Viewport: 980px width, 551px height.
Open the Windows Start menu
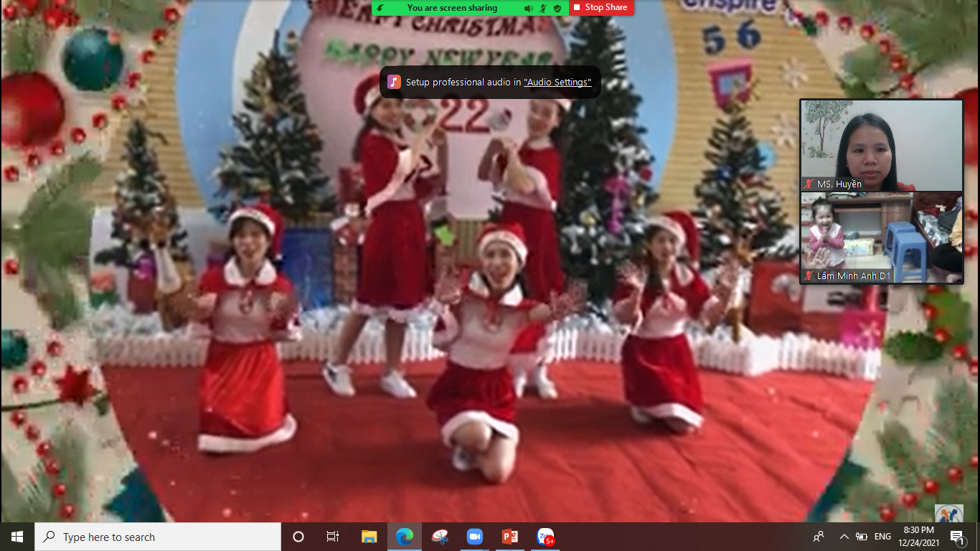coord(17,537)
